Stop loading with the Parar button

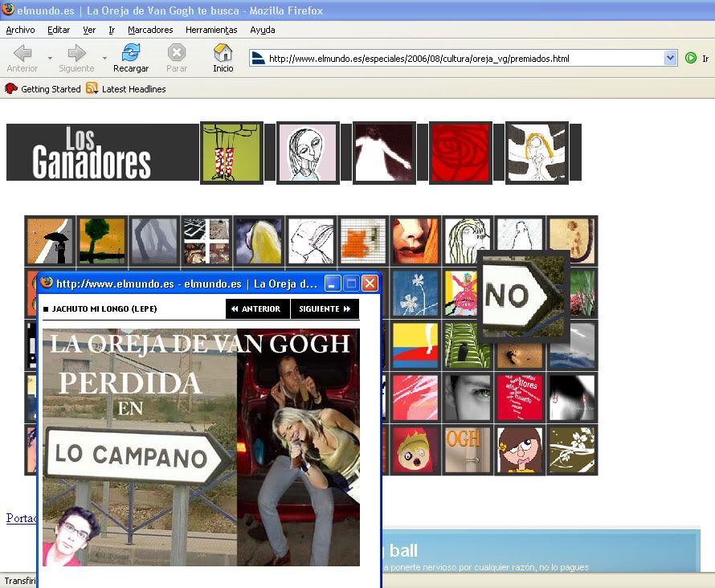click(x=177, y=59)
